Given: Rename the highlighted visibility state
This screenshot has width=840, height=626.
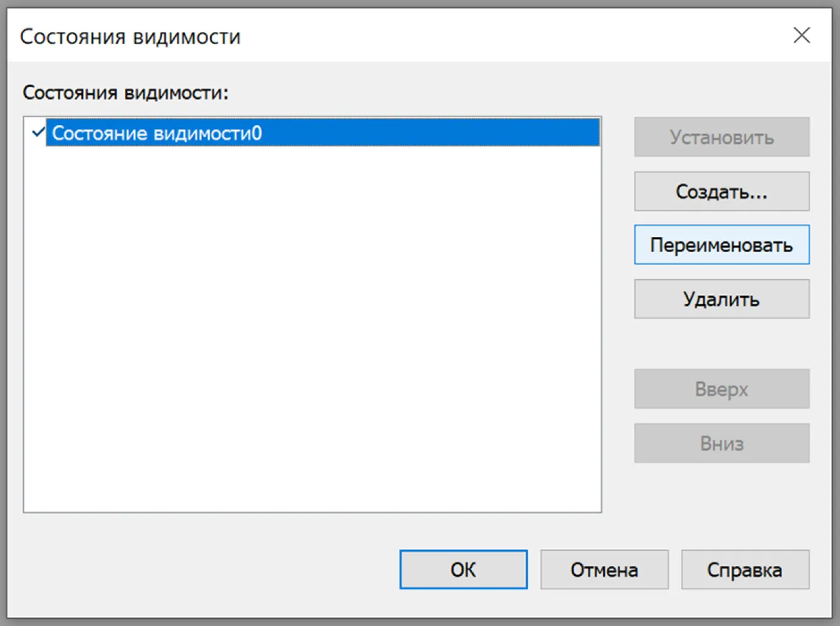Looking at the screenshot, I should point(721,245).
